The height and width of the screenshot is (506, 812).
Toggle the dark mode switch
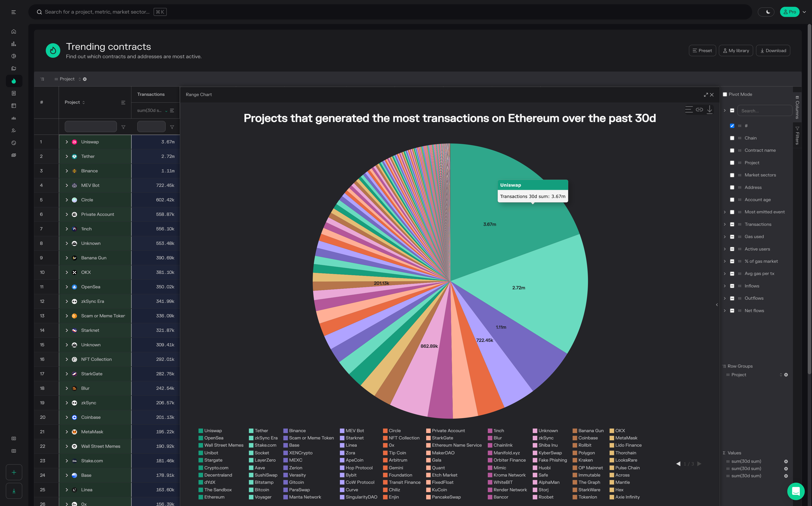point(766,12)
